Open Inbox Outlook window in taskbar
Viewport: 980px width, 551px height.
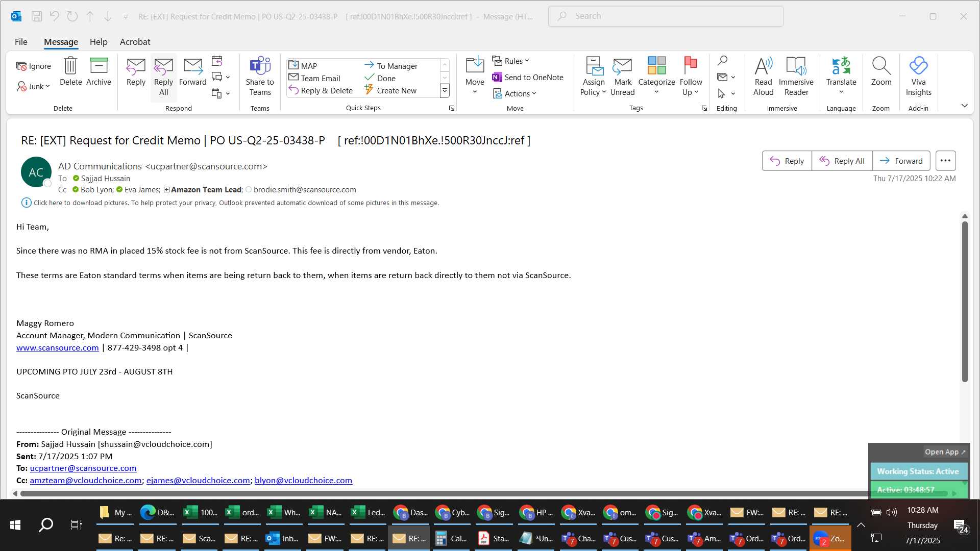click(283, 538)
